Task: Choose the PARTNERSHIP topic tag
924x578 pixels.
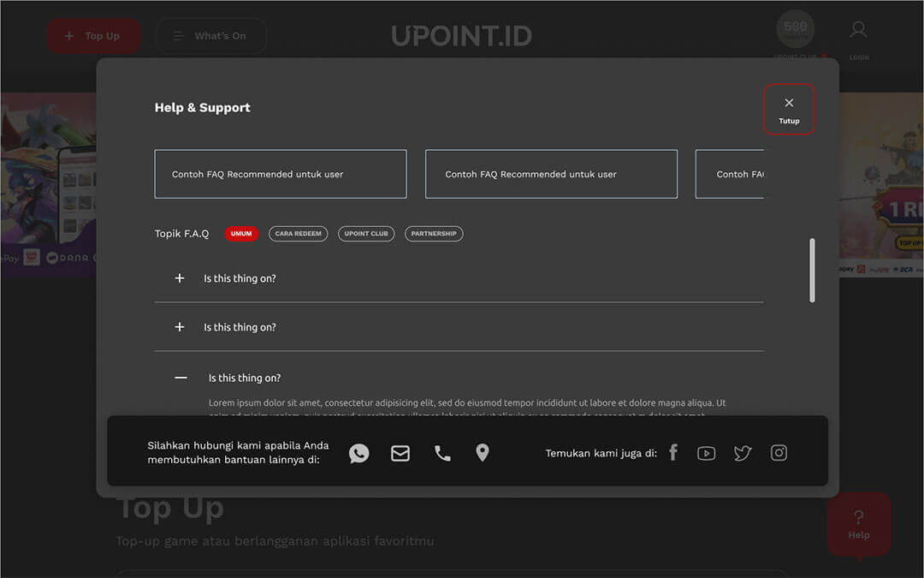Action: point(434,234)
